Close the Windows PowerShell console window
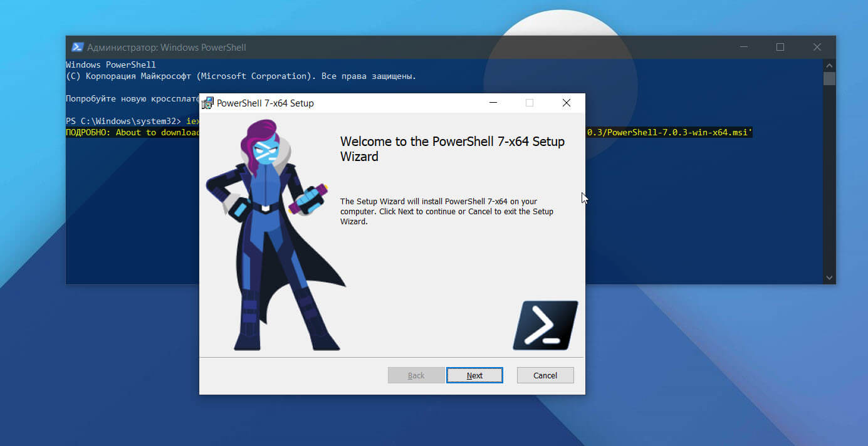 [817, 47]
